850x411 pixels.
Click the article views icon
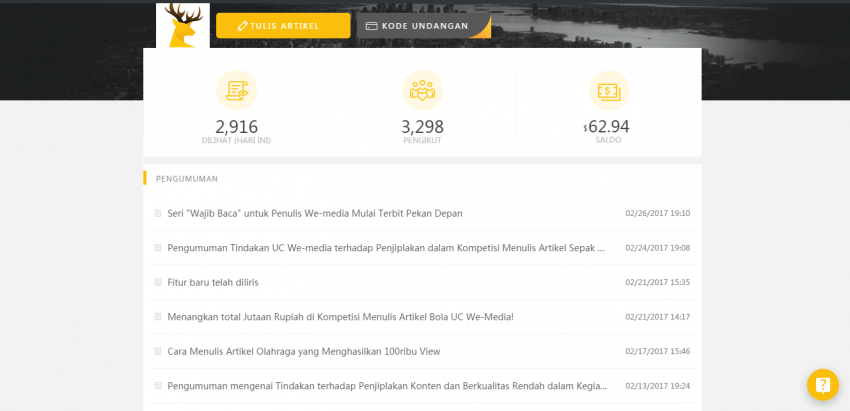pyautogui.click(x=236, y=90)
